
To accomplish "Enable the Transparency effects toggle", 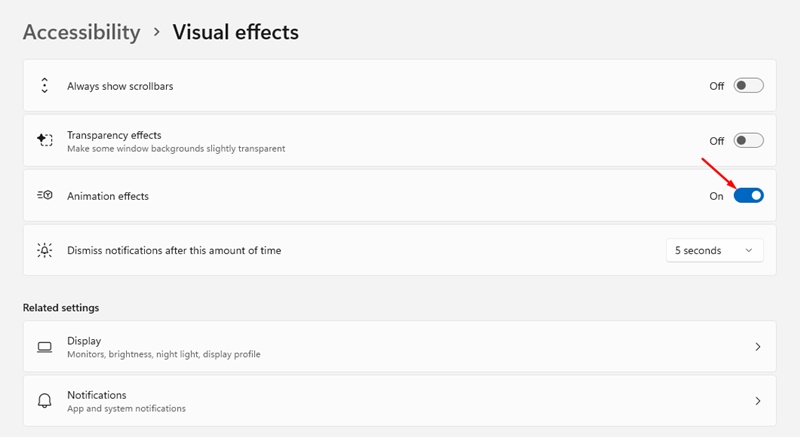I will 748,141.
